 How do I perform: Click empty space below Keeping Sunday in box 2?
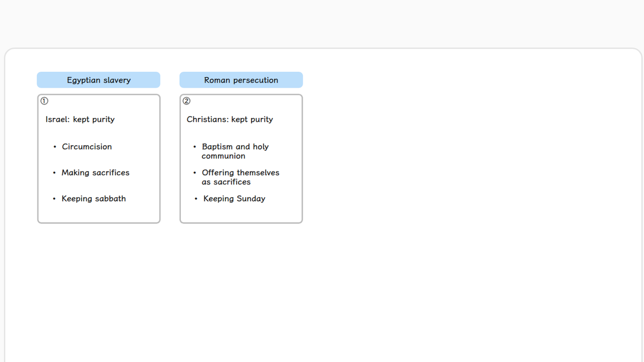tap(241, 213)
